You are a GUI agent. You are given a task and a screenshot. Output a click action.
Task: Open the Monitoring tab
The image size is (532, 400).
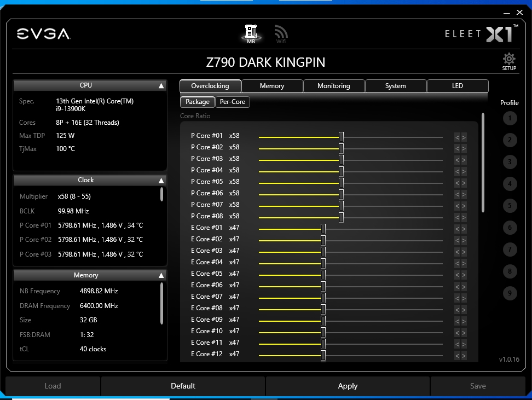tap(334, 86)
